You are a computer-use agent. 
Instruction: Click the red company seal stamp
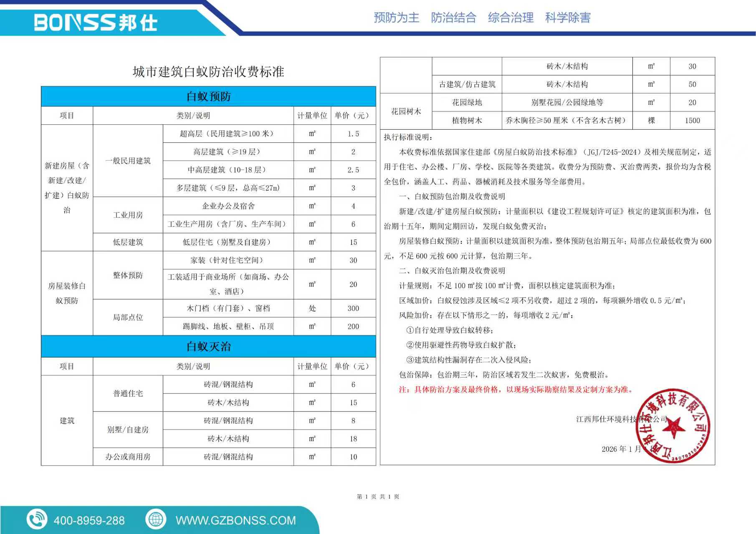pos(672,426)
